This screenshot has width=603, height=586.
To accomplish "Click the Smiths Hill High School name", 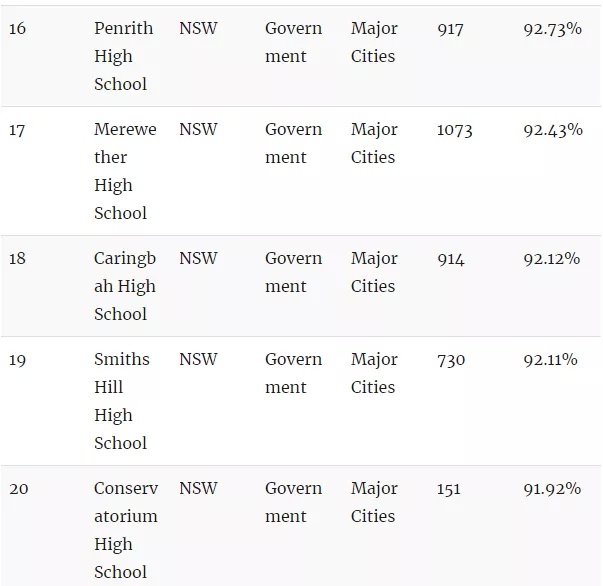I will pos(122,401).
